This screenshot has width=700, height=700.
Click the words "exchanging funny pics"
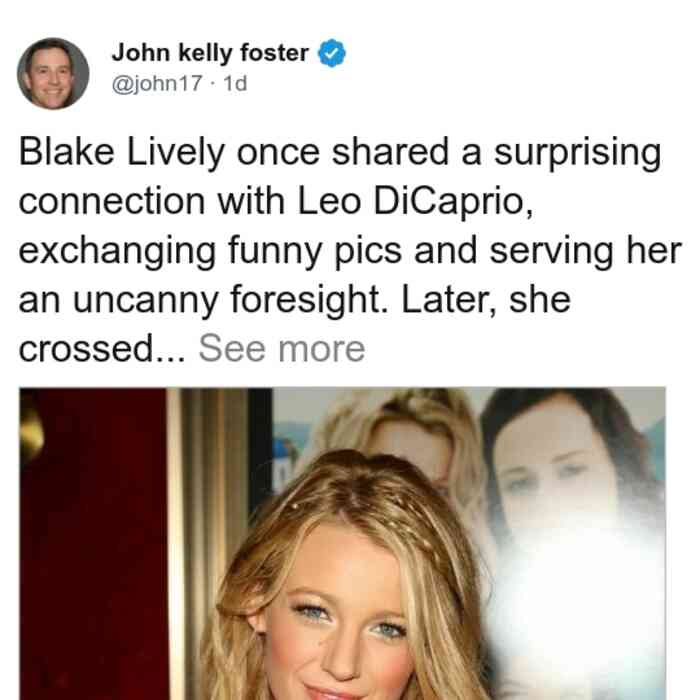pos(210,251)
